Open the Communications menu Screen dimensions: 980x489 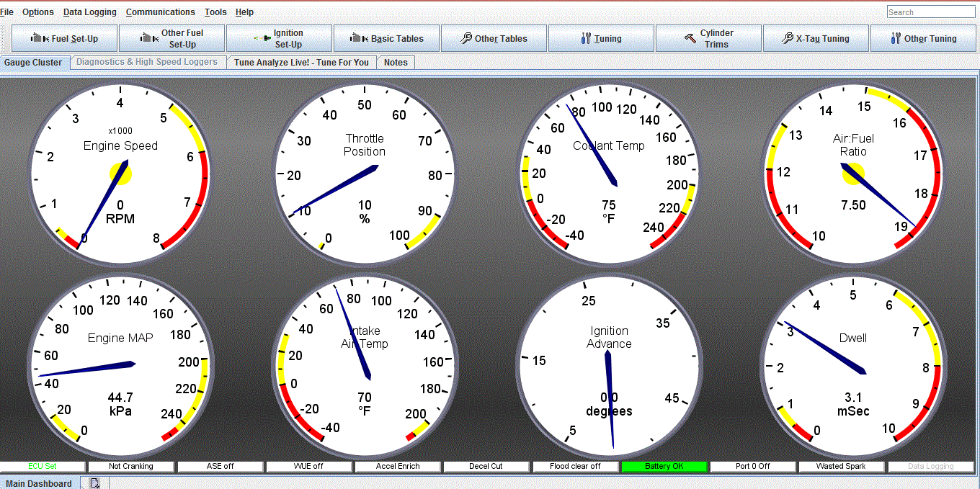click(160, 12)
